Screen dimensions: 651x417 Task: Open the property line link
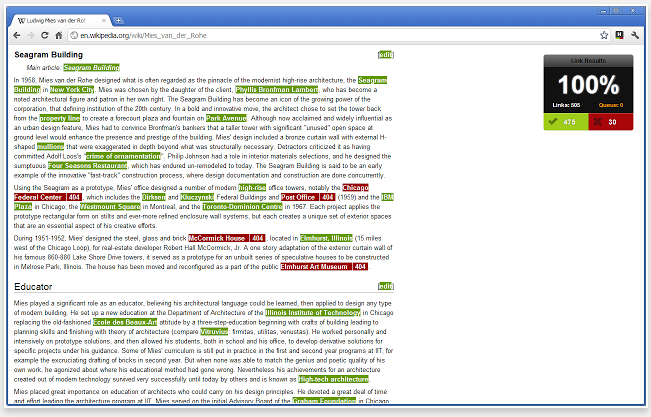click(x=60, y=118)
